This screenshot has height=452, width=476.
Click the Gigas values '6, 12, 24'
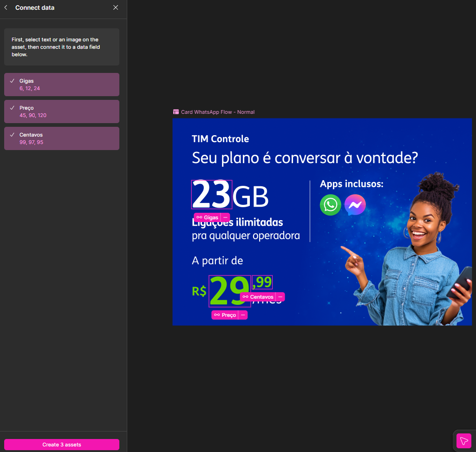pyautogui.click(x=30, y=88)
